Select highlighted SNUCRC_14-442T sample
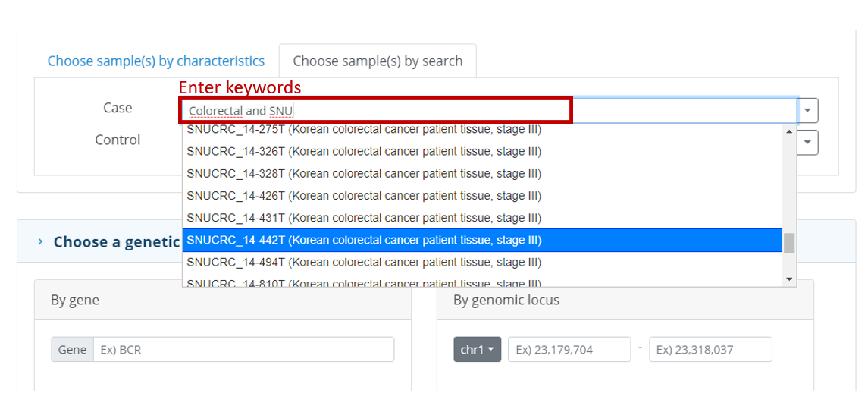 coord(482,240)
